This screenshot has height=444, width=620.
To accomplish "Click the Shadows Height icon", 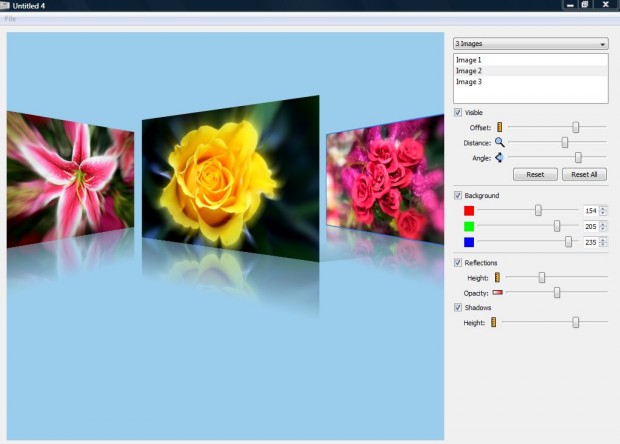I will click(x=493, y=323).
